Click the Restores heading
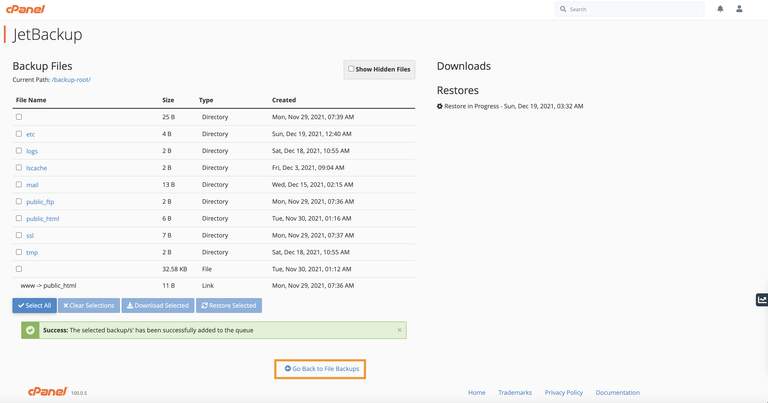Screen dimensions: 768x403 click(457, 90)
